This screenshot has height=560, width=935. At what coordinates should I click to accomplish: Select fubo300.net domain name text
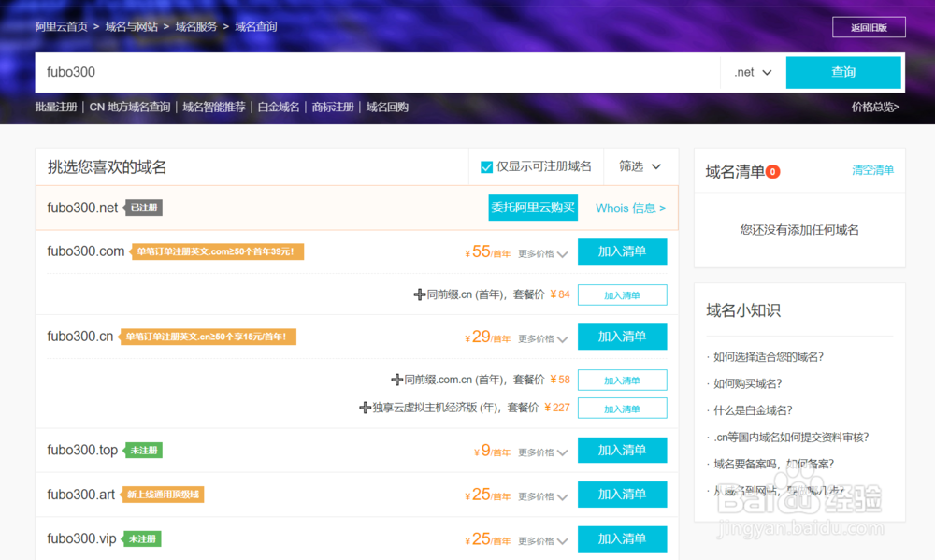pos(82,208)
